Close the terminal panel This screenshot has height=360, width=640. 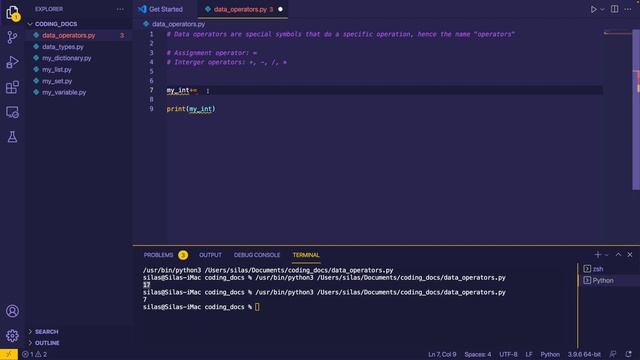[630, 255]
